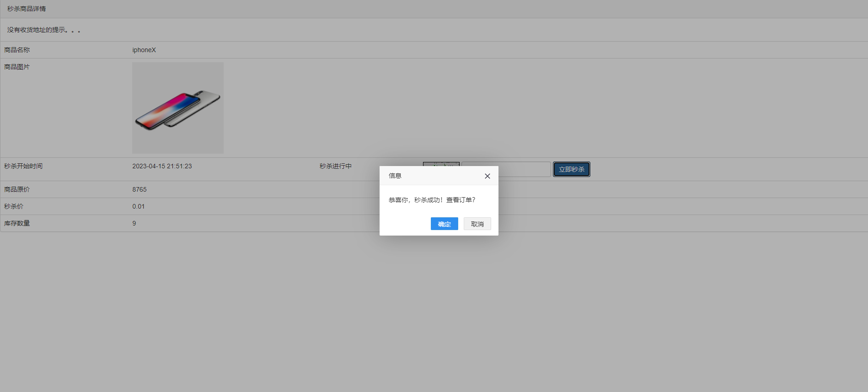Click the stock count value 9
Image resolution: width=868 pixels, height=392 pixels.
click(134, 223)
